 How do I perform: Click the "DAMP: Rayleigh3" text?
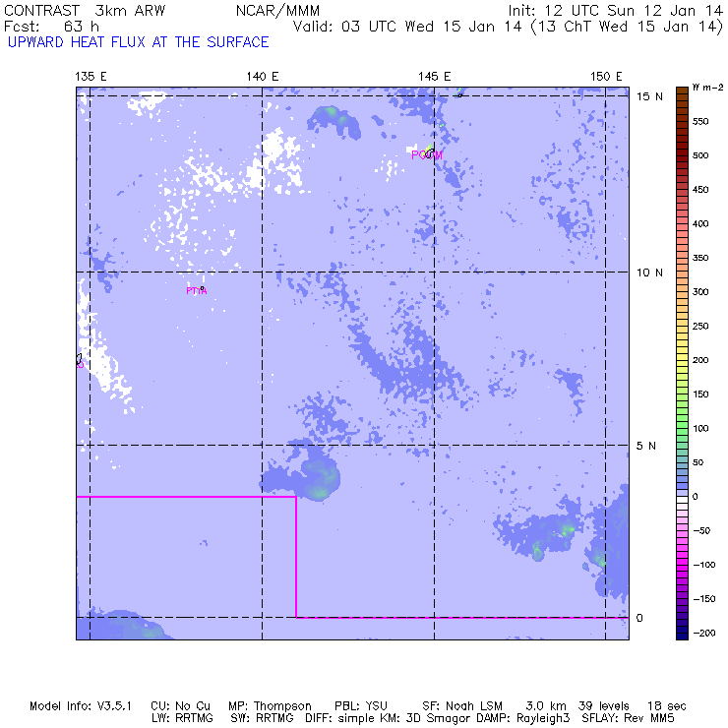[x=522, y=718]
